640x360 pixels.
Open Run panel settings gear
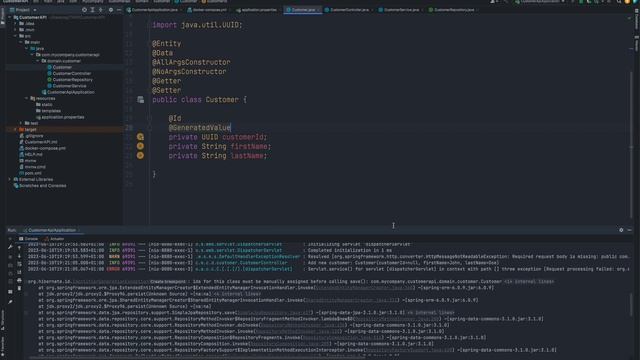point(621,230)
